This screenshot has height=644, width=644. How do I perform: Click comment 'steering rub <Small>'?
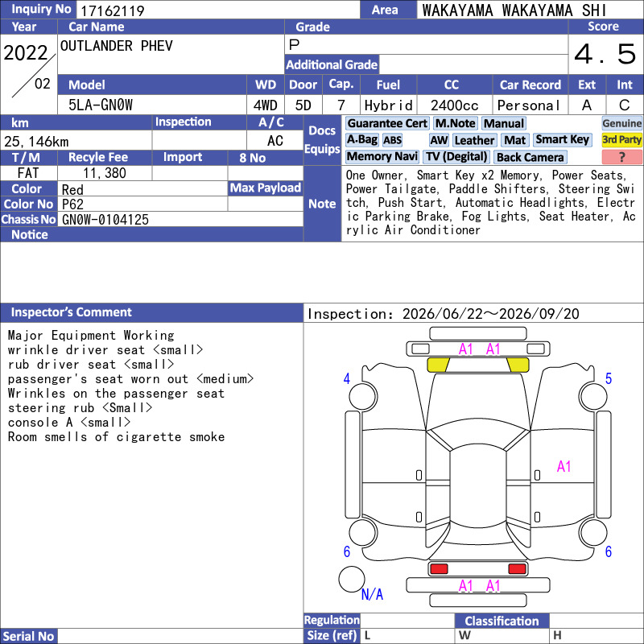pos(80,408)
